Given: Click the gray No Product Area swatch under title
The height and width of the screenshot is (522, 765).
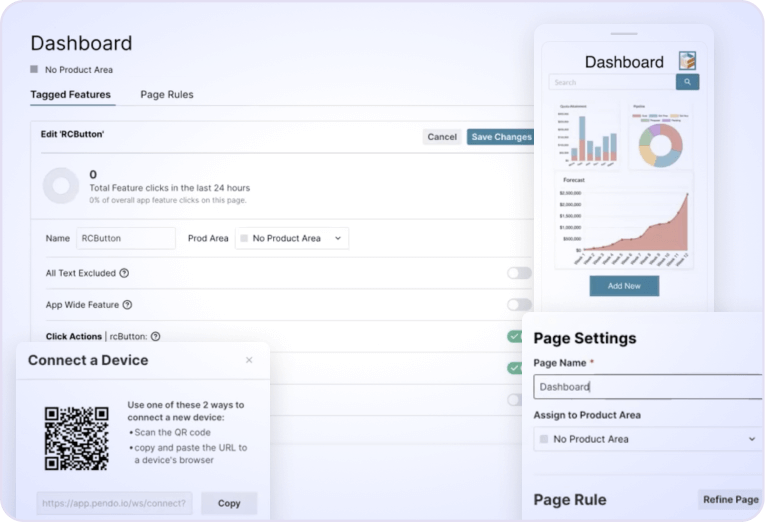Looking at the screenshot, I should tap(34, 69).
